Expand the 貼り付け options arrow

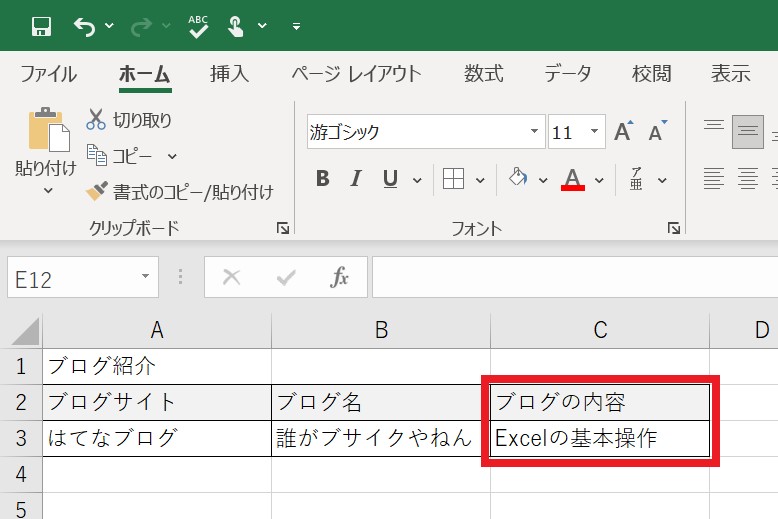pos(48,190)
